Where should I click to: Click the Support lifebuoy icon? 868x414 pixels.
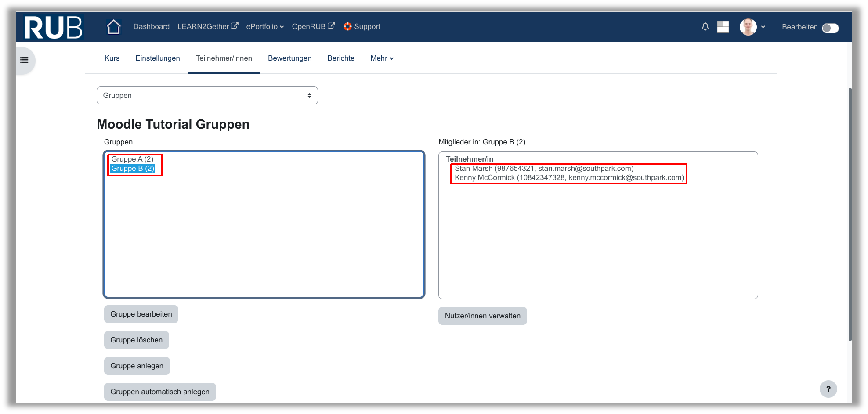pyautogui.click(x=347, y=27)
